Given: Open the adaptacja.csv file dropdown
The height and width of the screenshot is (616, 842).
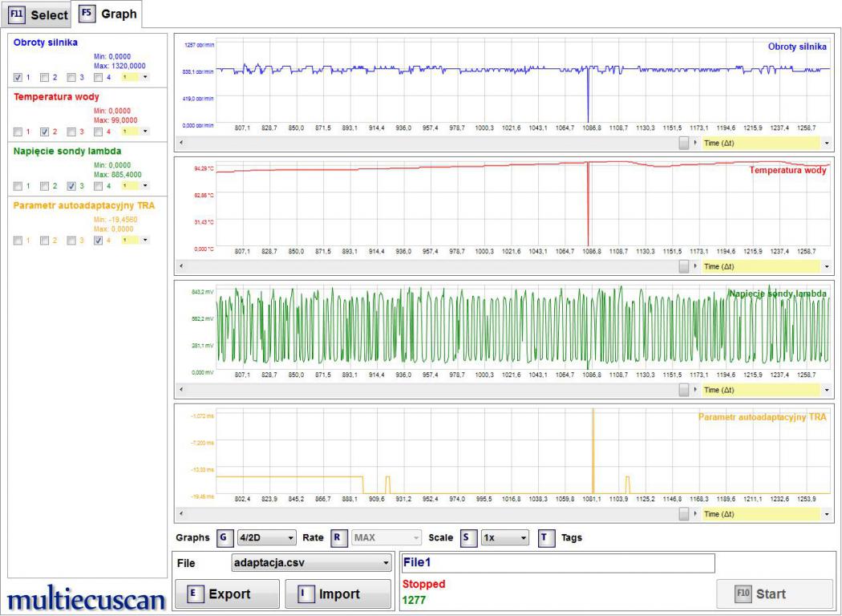Looking at the screenshot, I should click(x=310, y=563).
